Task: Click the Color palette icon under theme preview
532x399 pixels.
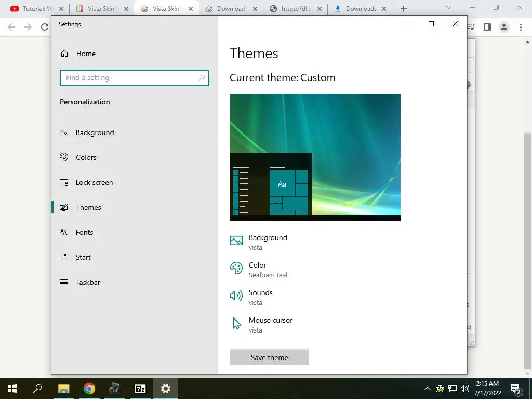Action: [x=236, y=268]
